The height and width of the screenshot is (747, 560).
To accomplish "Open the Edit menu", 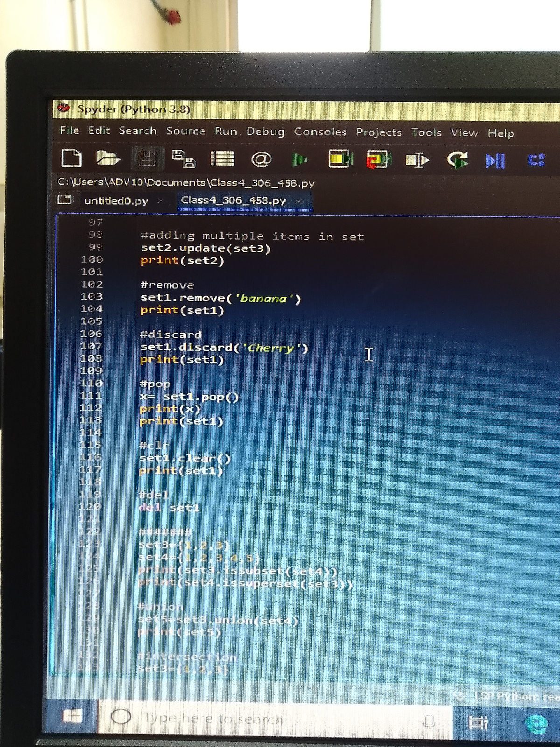I will [x=99, y=130].
